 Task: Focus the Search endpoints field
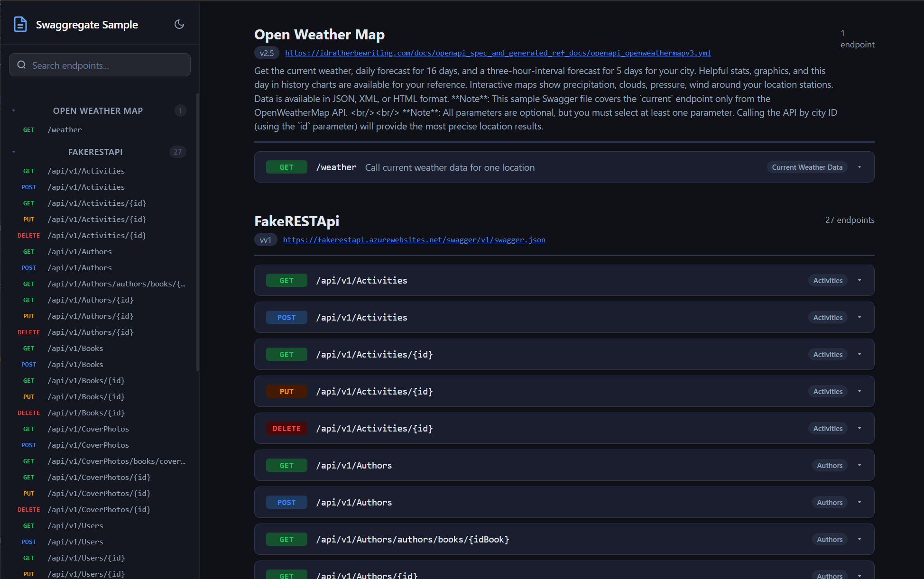click(100, 65)
